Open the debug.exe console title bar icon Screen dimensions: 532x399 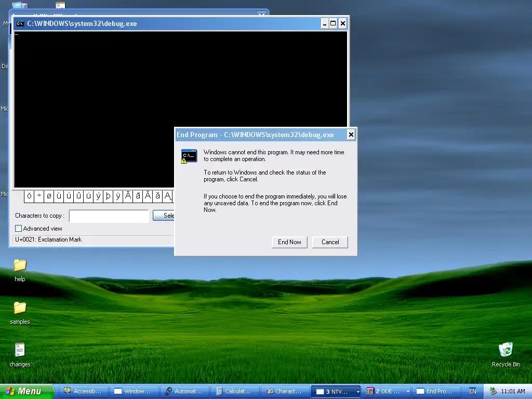point(20,23)
